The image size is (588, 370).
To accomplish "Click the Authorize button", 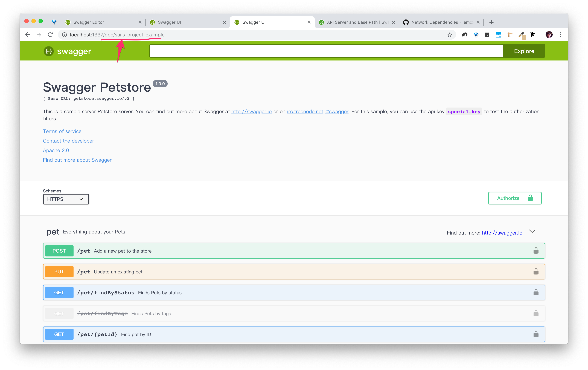I will pyautogui.click(x=514, y=198).
